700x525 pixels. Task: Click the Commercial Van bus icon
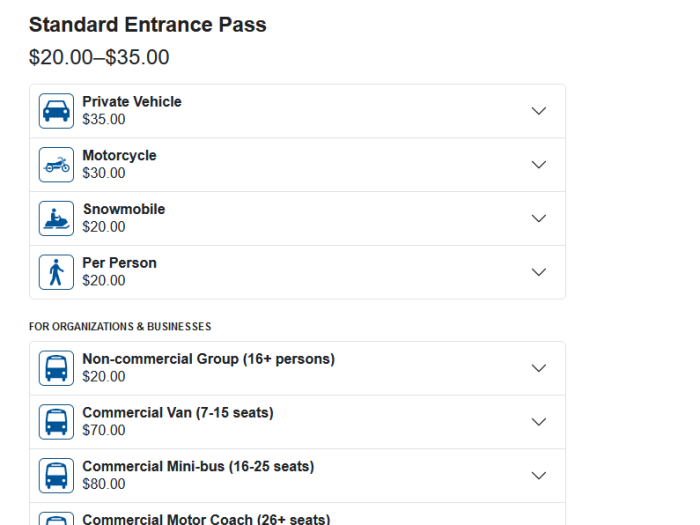56,422
